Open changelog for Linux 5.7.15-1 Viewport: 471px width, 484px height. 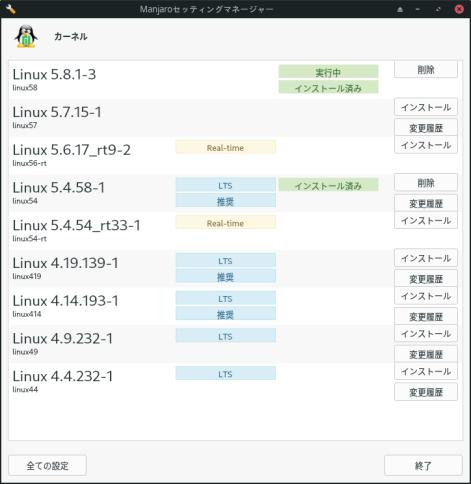click(x=426, y=128)
